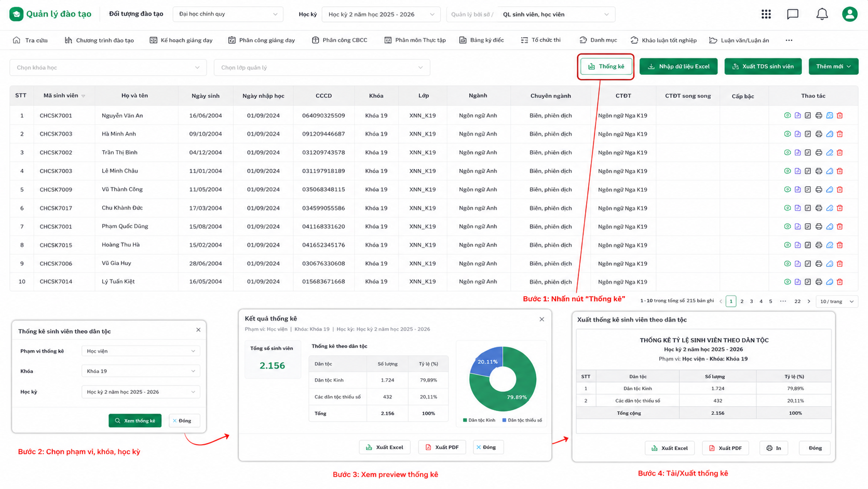Click green Dân tộc Kinh legend swatch

click(x=465, y=420)
